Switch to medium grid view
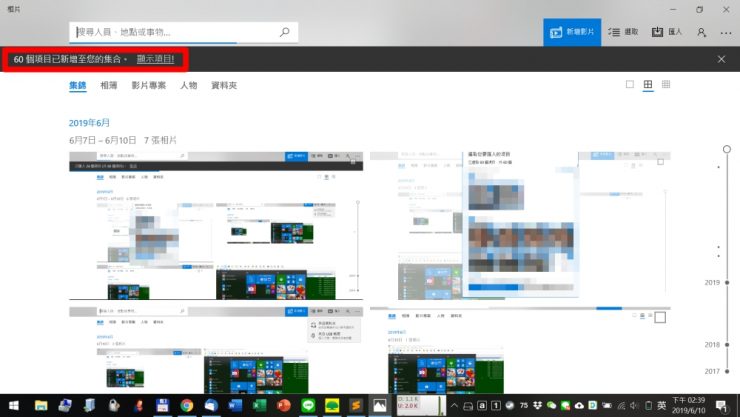This screenshot has width=740, height=417. tap(648, 85)
